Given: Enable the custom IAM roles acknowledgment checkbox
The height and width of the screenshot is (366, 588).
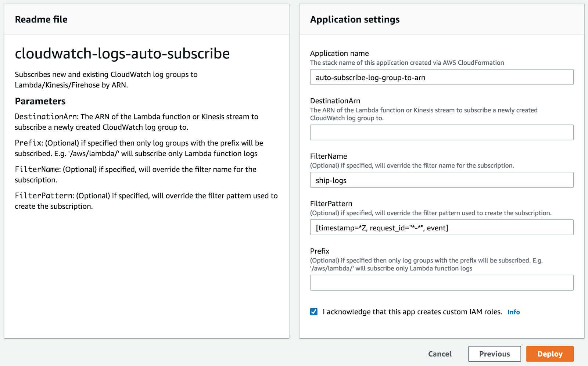Looking at the screenshot, I should click(313, 312).
